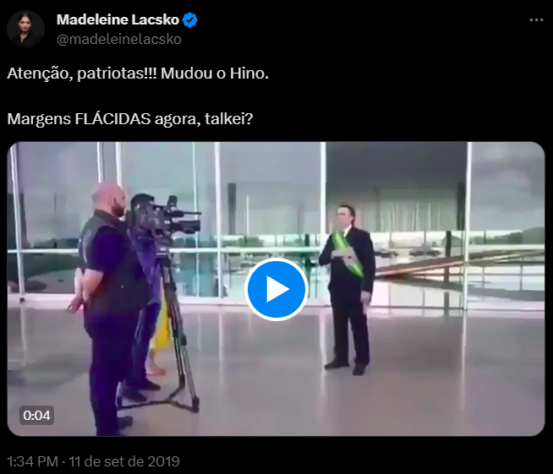
Task: Play the video with the blue play button
Action: click(x=276, y=289)
